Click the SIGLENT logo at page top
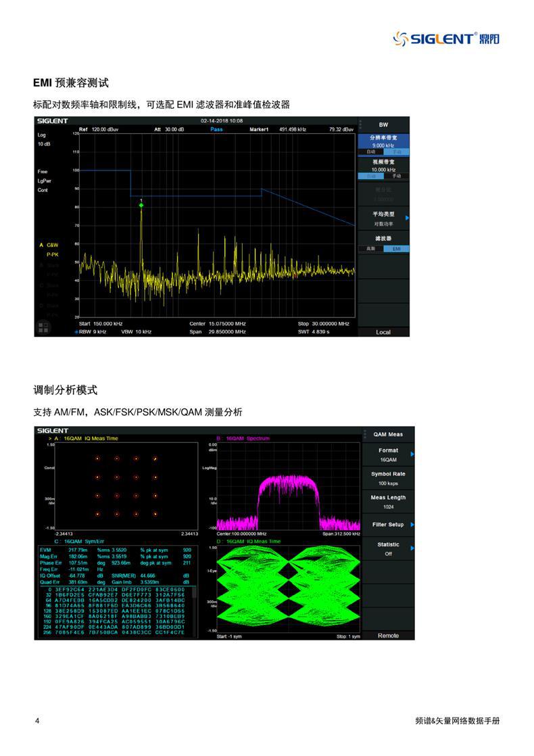 coord(446,39)
